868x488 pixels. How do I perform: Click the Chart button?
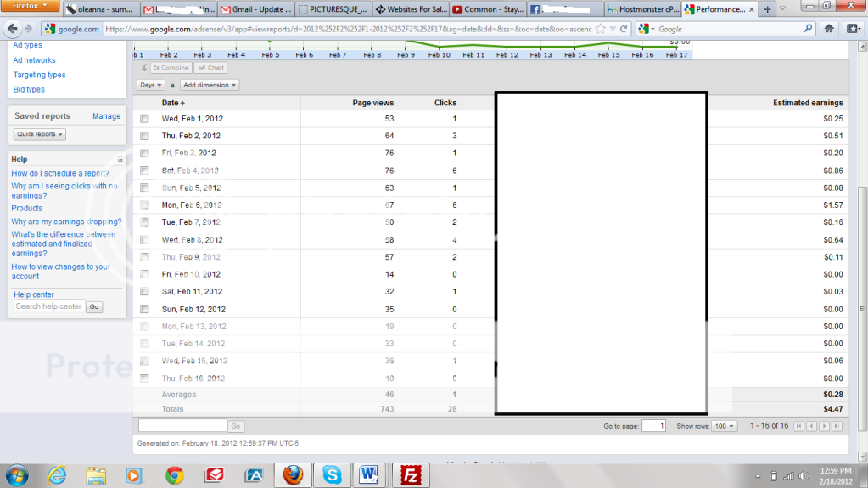coord(211,68)
